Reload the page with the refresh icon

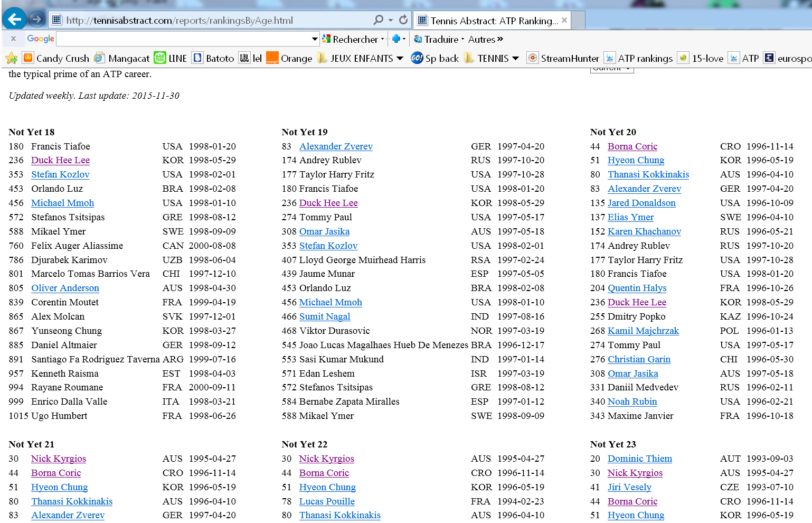point(403,20)
